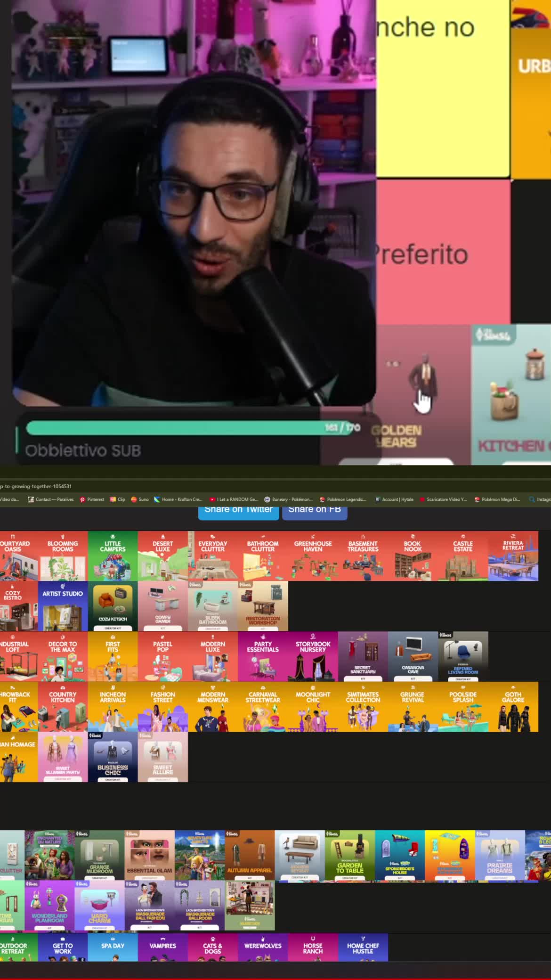Select the Sweet Slumber Party kit tile
Image resolution: width=551 pixels, height=980 pixels.
pos(63,757)
